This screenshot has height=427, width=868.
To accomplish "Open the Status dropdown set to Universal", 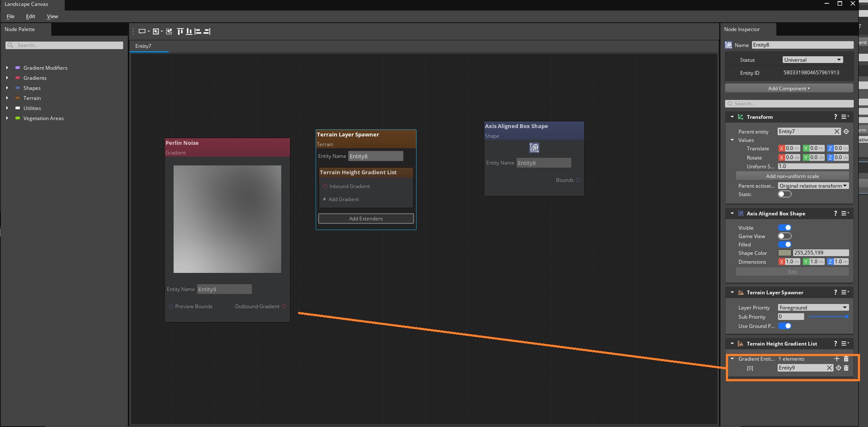I will (x=812, y=60).
